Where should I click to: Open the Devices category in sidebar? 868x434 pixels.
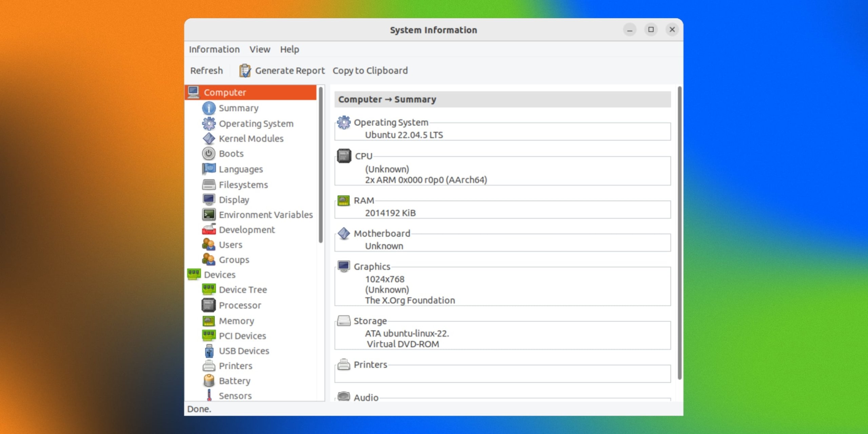tap(220, 275)
